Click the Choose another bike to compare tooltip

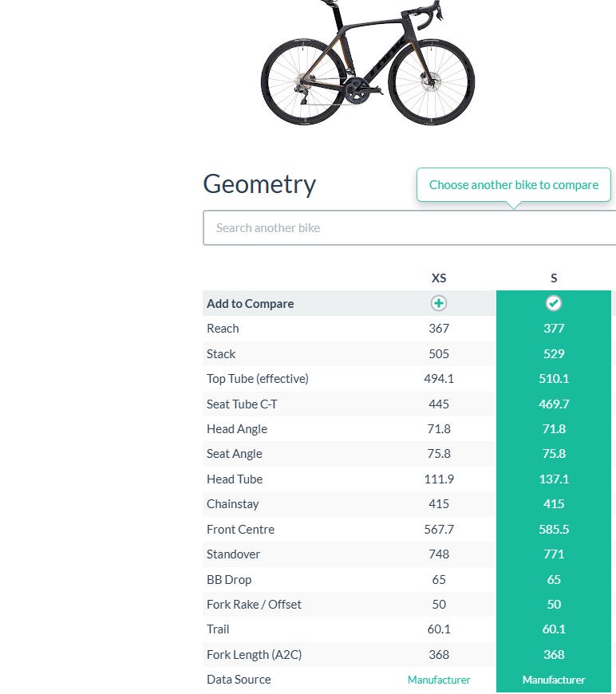coord(514,184)
